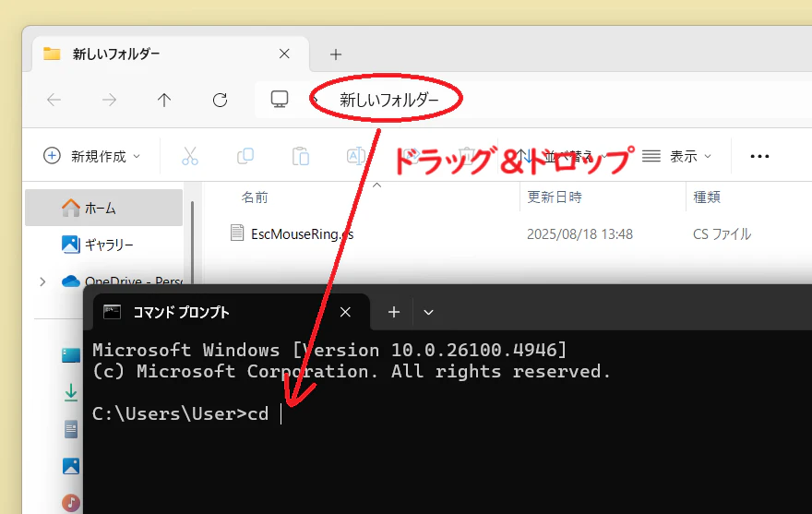This screenshot has width=812, height=514.
Task: Click the Forward arrow in Explorer
Action: pyautogui.click(x=109, y=100)
